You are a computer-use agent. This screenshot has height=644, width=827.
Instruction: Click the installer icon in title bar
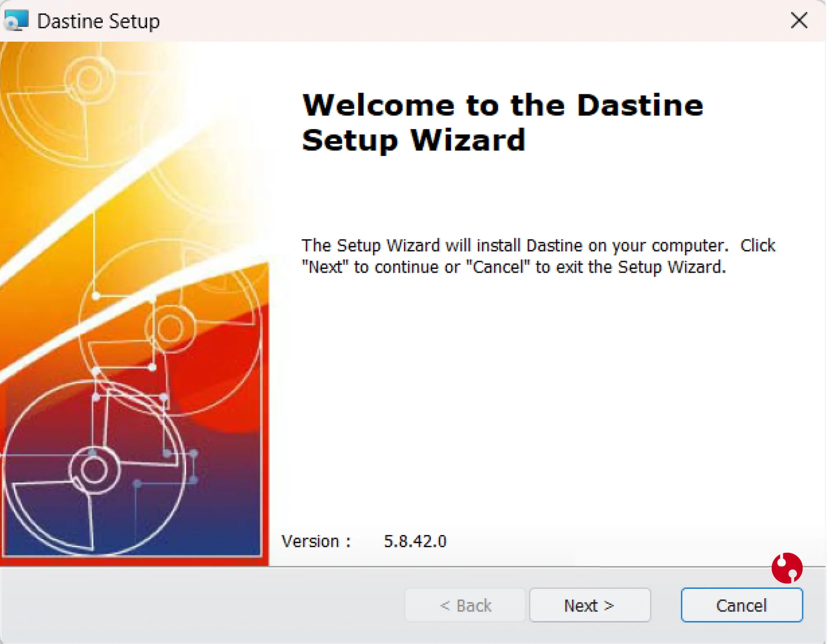pyautogui.click(x=17, y=20)
